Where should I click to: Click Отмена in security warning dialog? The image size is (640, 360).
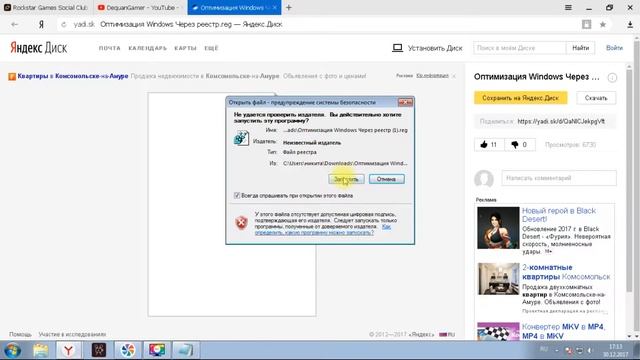pyautogui.click(x=387, y=179)
